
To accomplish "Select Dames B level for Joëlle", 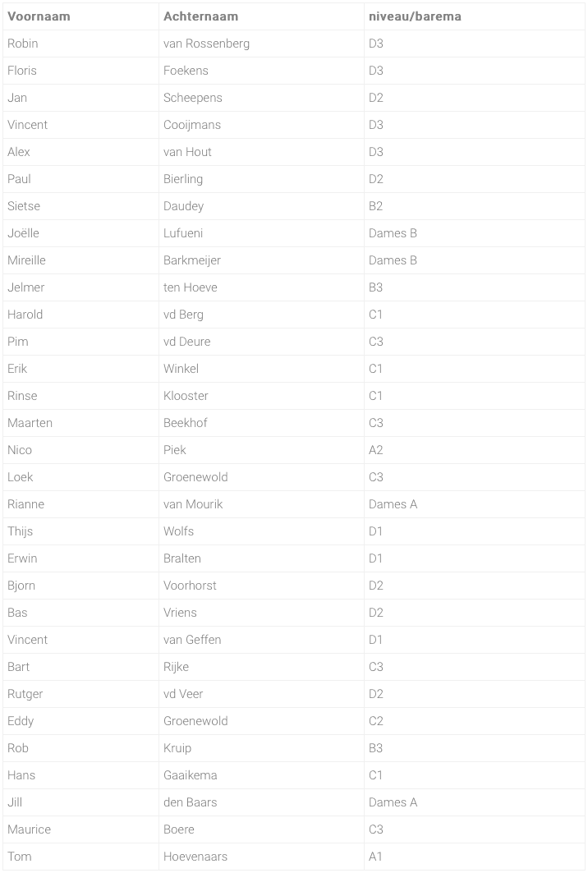I will point(475,233).
